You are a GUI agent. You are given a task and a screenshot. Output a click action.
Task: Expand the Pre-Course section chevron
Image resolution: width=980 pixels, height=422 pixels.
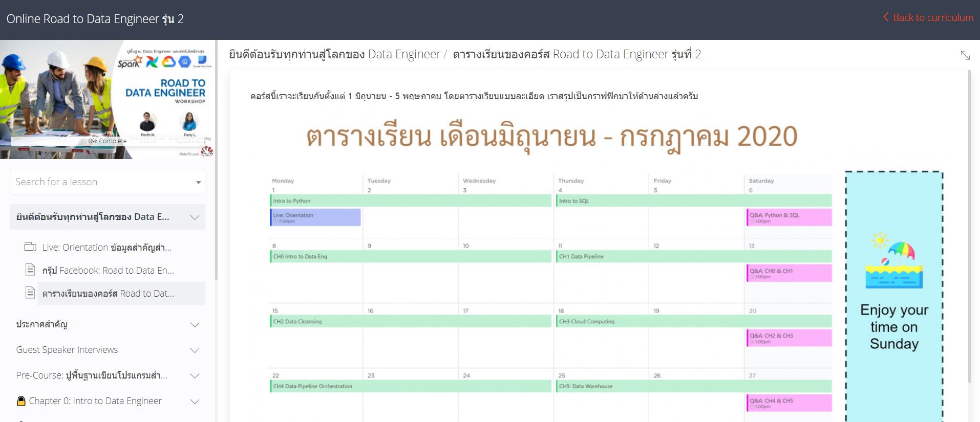[195, 375]
